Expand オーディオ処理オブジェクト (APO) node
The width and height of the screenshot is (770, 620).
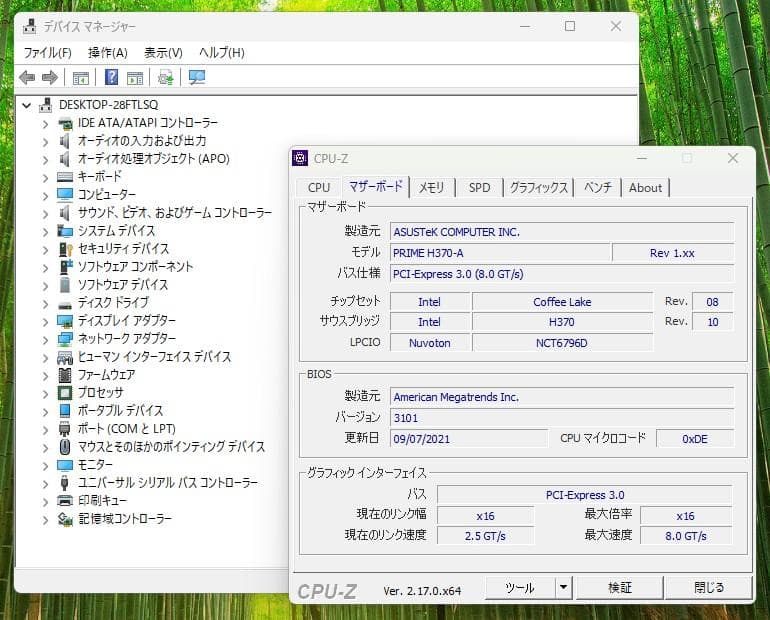[46, 160]
